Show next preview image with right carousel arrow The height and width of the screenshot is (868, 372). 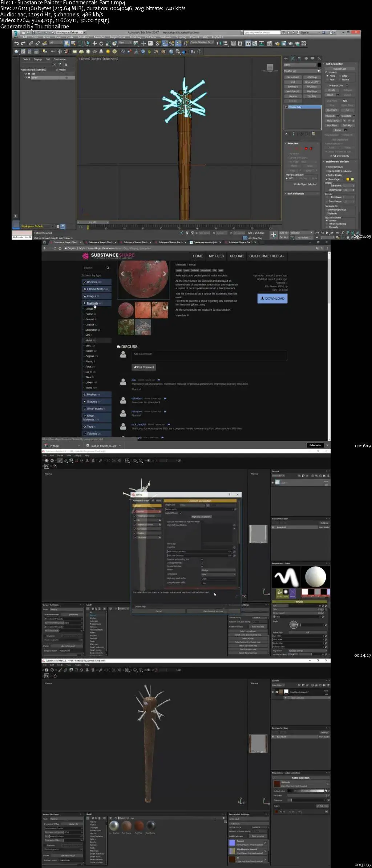(165, 274)
